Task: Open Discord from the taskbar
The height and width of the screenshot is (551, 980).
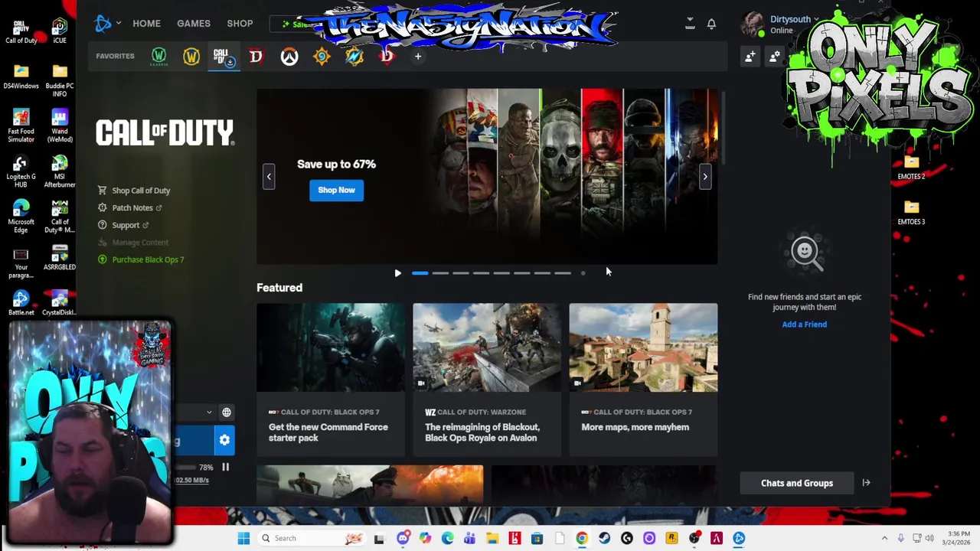Action: pos(403,538)
